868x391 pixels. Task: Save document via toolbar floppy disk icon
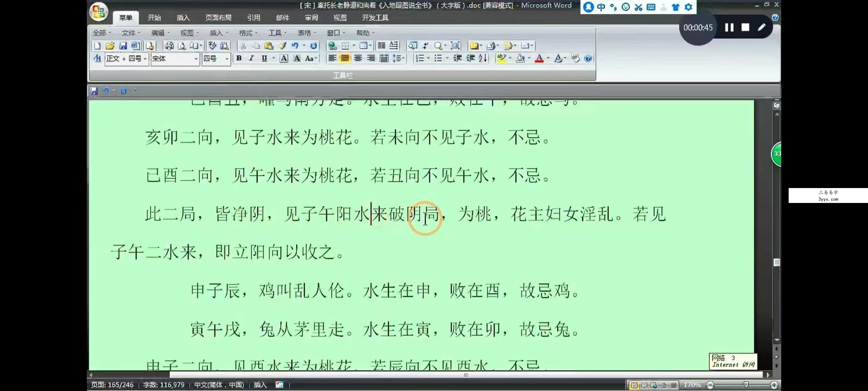pos(123,46)
